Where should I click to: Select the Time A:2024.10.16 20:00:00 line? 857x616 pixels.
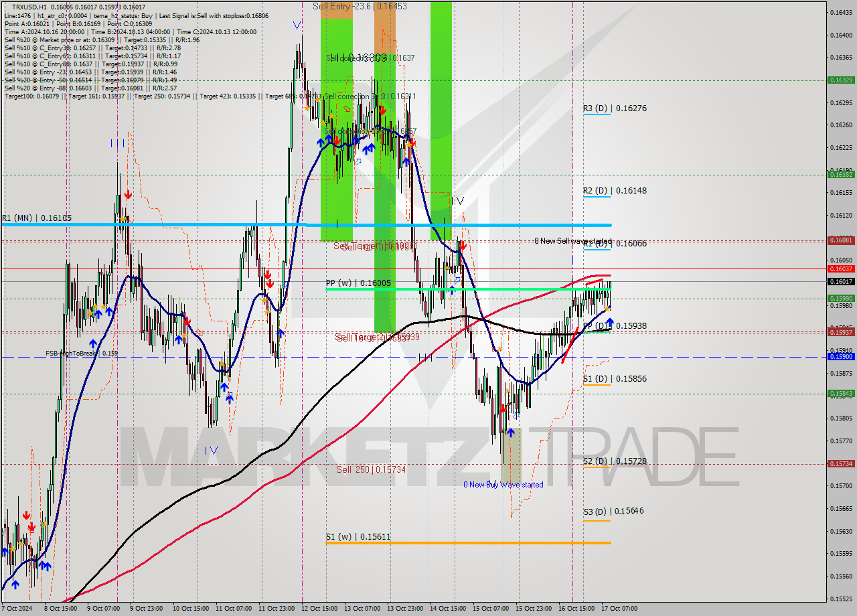pos(44,31)
